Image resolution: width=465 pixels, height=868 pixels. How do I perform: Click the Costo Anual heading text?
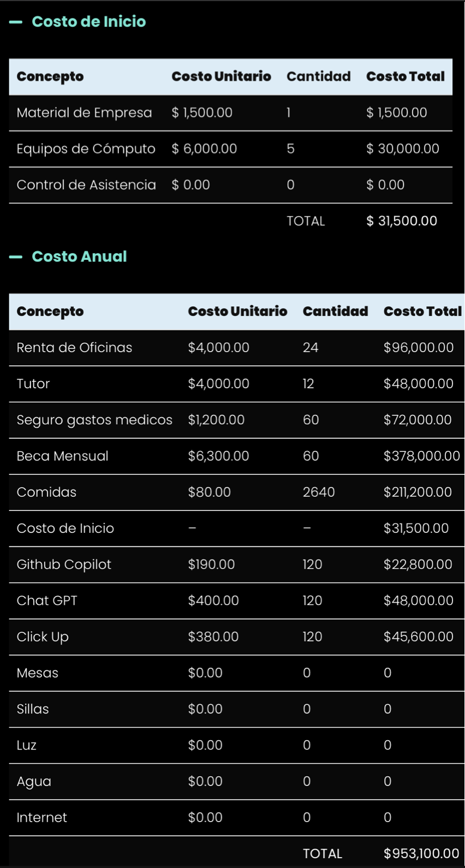tap(79, 257)
